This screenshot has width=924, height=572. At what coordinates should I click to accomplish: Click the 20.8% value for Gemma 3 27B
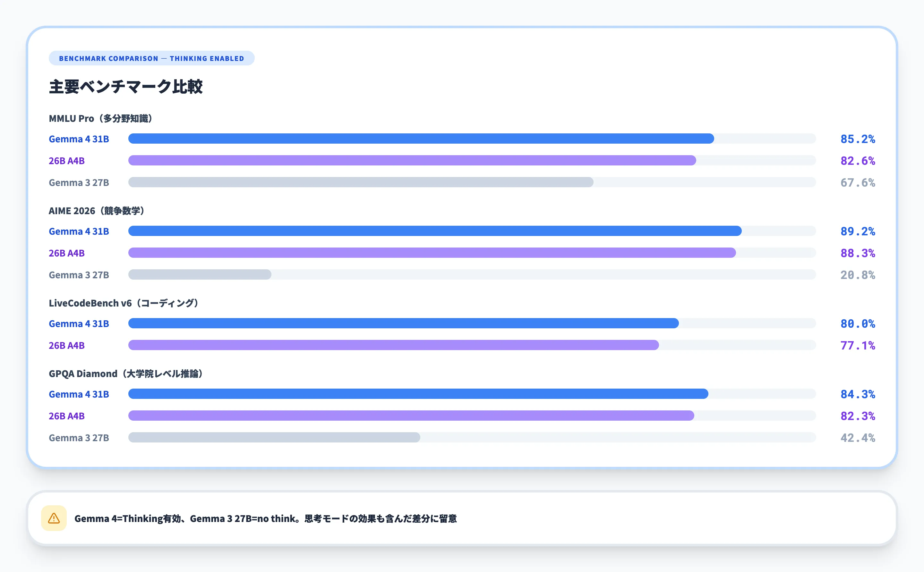pyautogui.click(x=857, y=275)
